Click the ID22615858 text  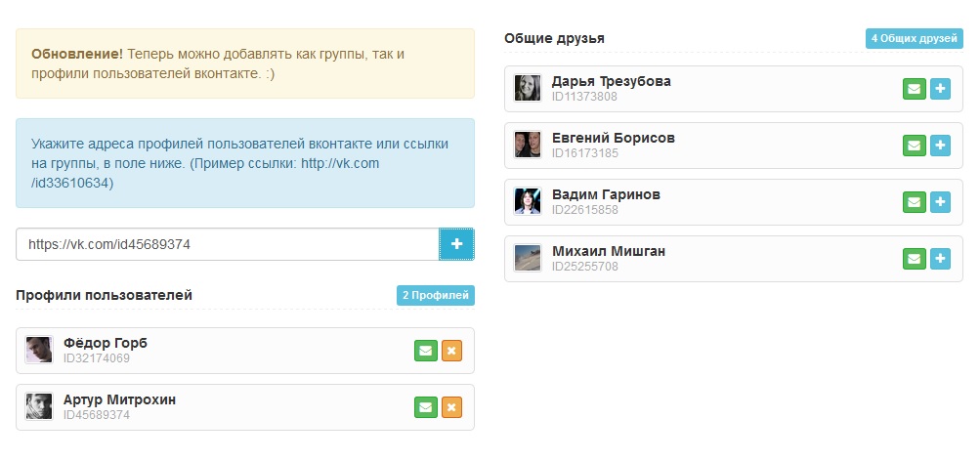tap(585, 210)
